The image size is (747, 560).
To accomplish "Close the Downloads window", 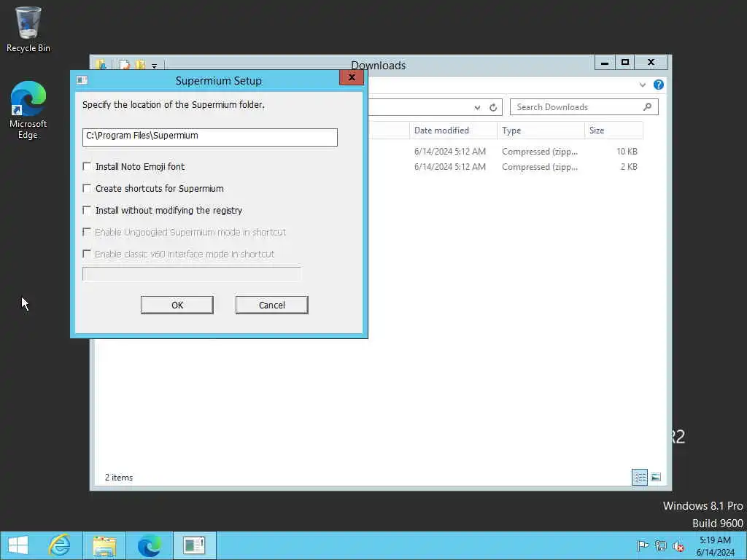I will 651,63.
